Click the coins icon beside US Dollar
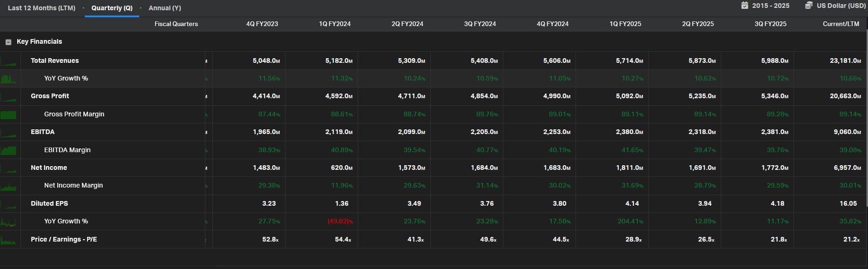Image resolution: width=868 pixels, height=269 pixels. point(809,5)
